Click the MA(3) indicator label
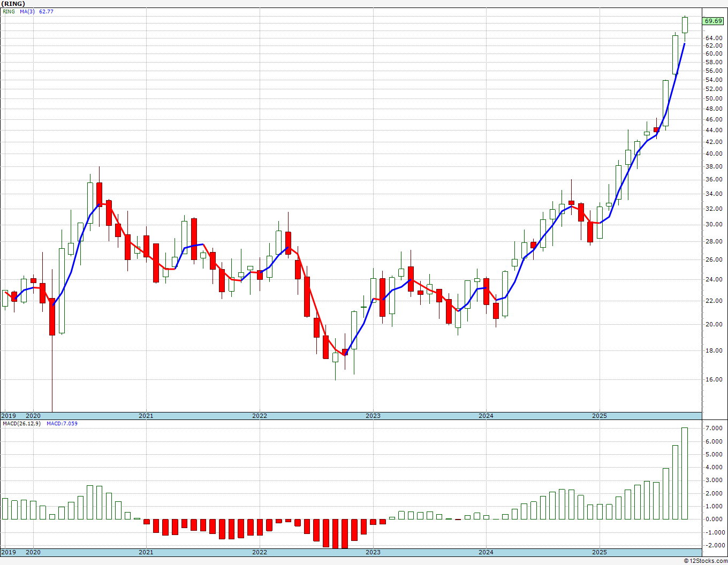 [27, 11]
